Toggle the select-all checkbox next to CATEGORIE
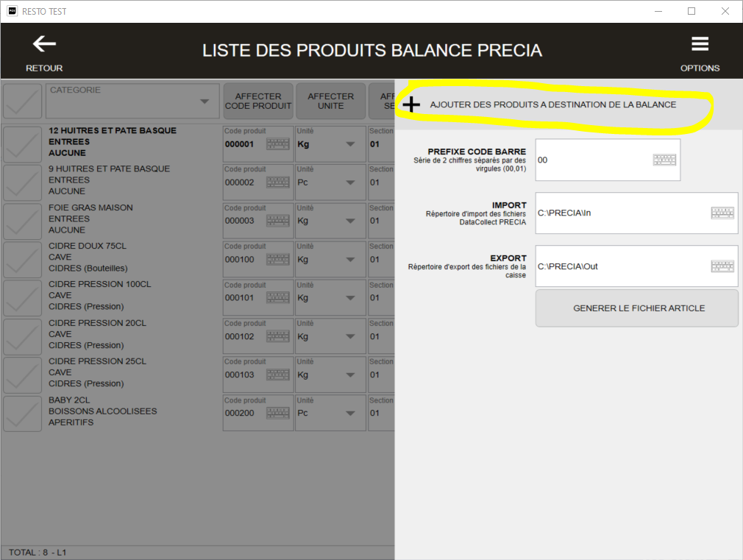Image resolution: width=743 pixels, height=560 pixels. click(22, 101)
